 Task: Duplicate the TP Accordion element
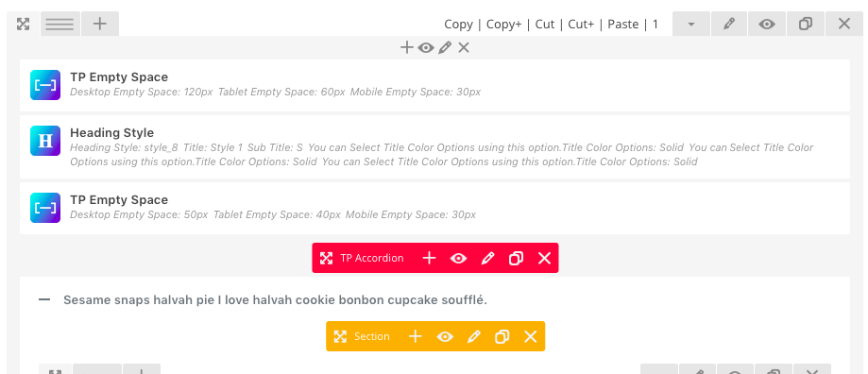pos(516,259)
